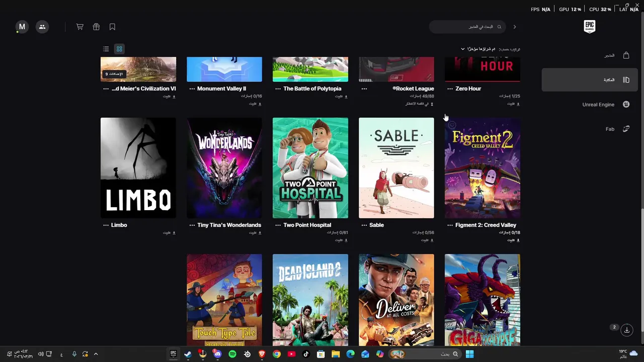Select the Limbo cover art

(138, 168)
